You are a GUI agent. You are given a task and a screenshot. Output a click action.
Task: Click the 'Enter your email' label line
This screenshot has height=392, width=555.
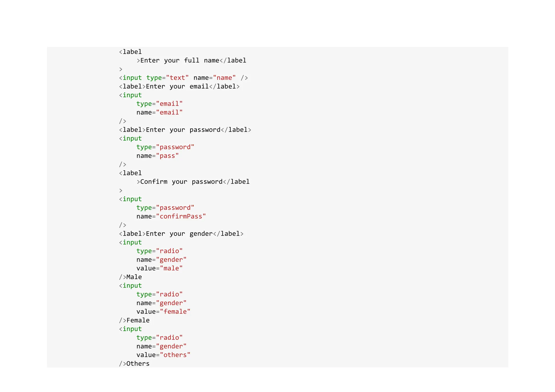point(179,86)
